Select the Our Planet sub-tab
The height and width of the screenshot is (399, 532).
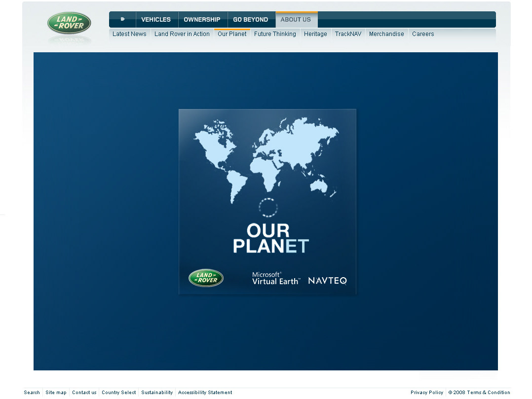232,34
